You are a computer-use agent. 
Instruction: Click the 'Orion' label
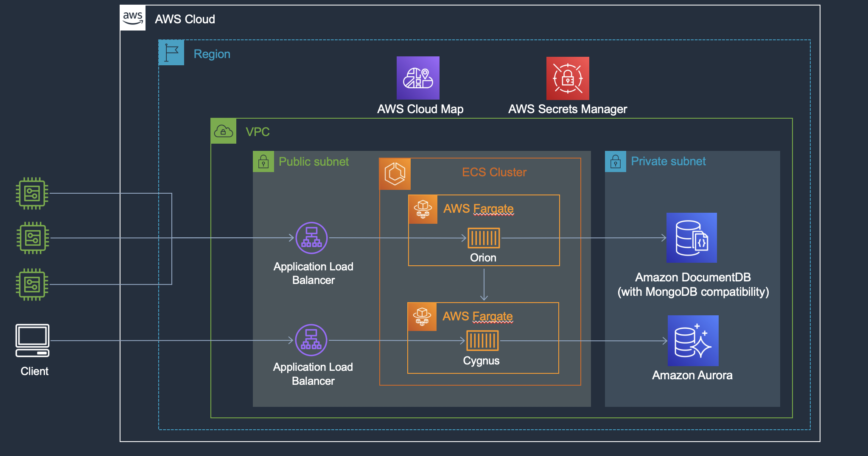[483, 258]
